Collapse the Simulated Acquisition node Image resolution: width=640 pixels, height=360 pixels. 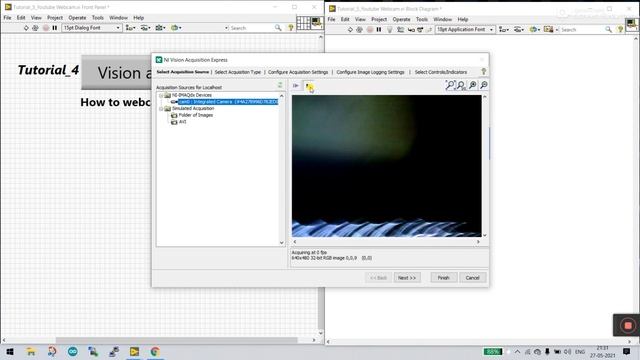(x=161, y=109)
